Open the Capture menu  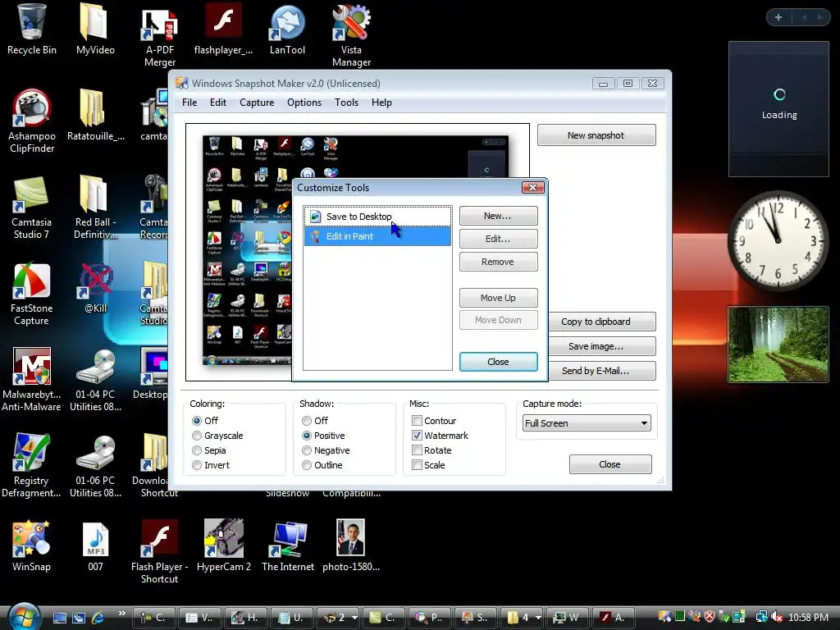click(257, 103)
